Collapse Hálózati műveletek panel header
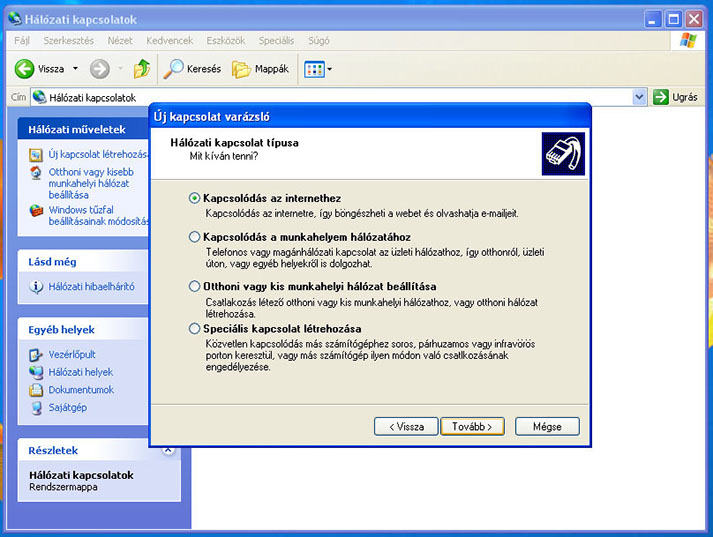Image resolution: width=713 pixels, height=537 pixels. (84, 129)
